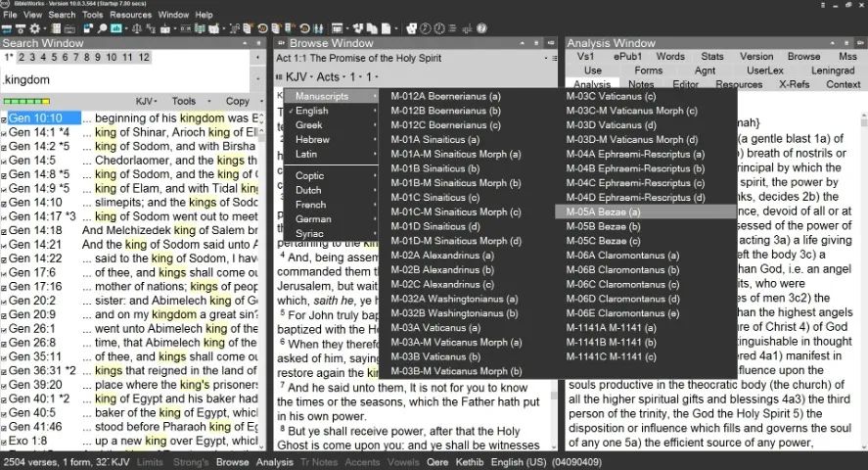Select M-02A Alexandrinus (a) manuscript entry
This screenshot has width=868, height=470.
[x=467, y=256]
